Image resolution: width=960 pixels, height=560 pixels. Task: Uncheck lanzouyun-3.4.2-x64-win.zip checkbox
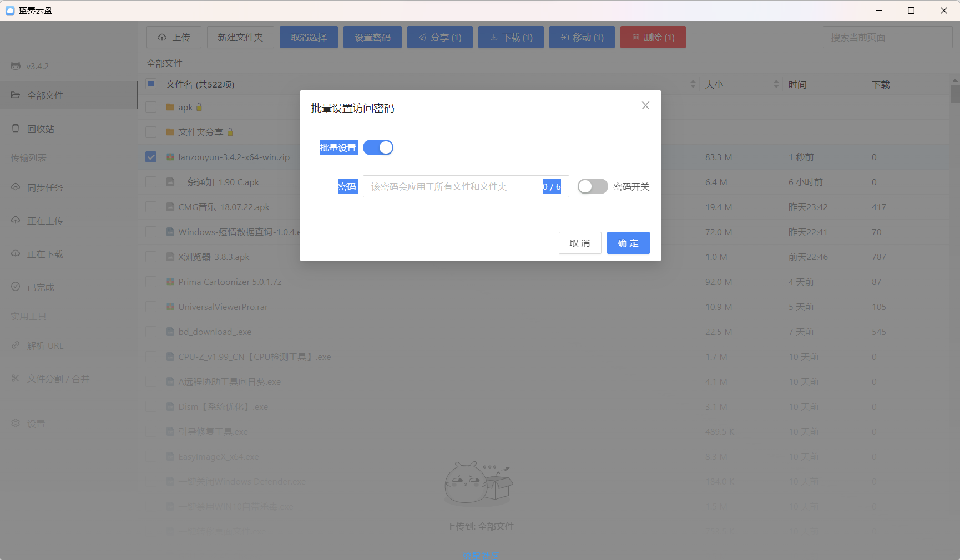pyautogui.click(x=151, y=157)
